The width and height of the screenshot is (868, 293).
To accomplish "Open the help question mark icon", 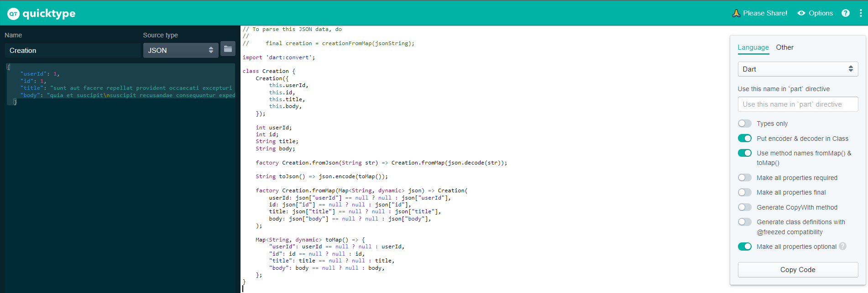I will (x=846, y=13).
